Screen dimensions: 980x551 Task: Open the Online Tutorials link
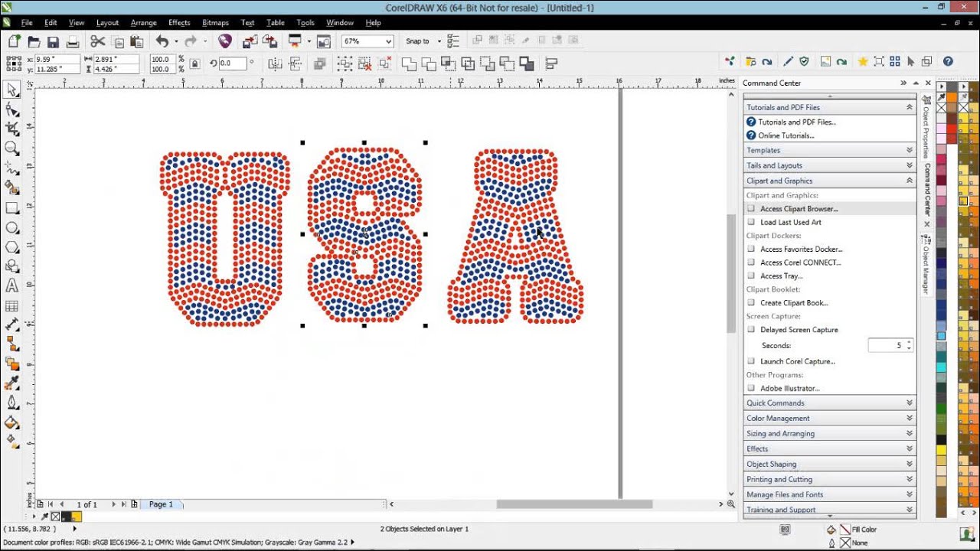[x=786, y=135]
